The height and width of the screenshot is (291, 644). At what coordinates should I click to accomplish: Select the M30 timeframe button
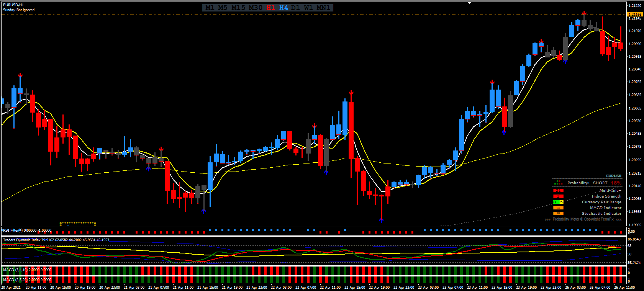[256, 8]
